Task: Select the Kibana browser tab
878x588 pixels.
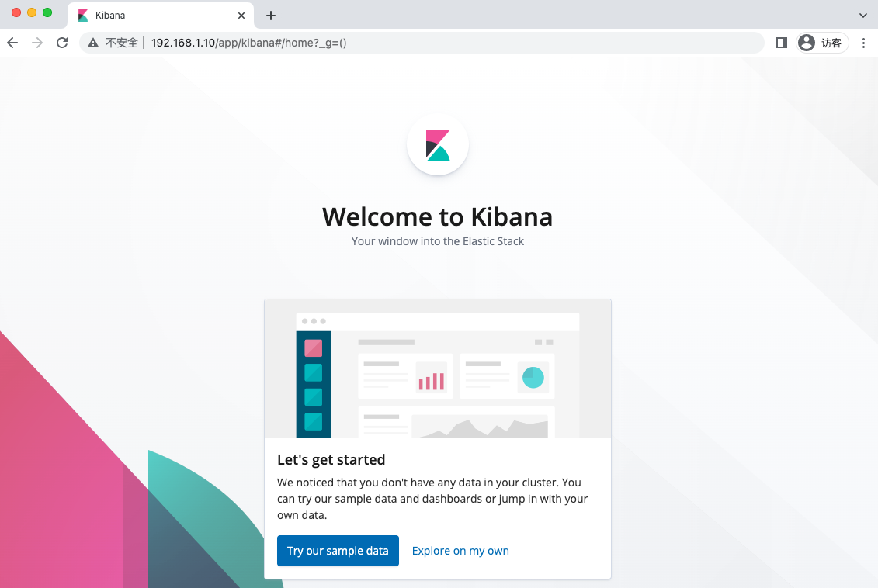Action: 161,15
